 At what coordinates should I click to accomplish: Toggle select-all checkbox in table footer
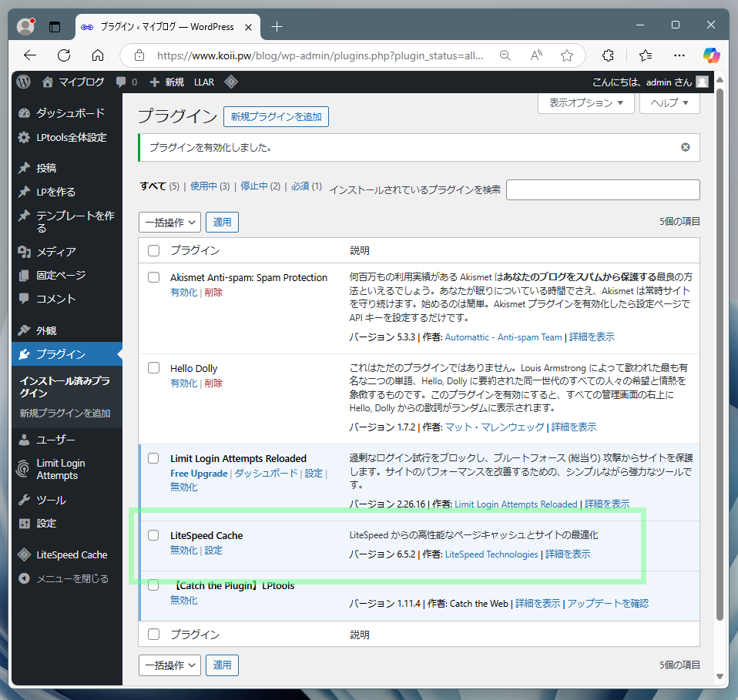pyautogui.click(x=153, y=634)
